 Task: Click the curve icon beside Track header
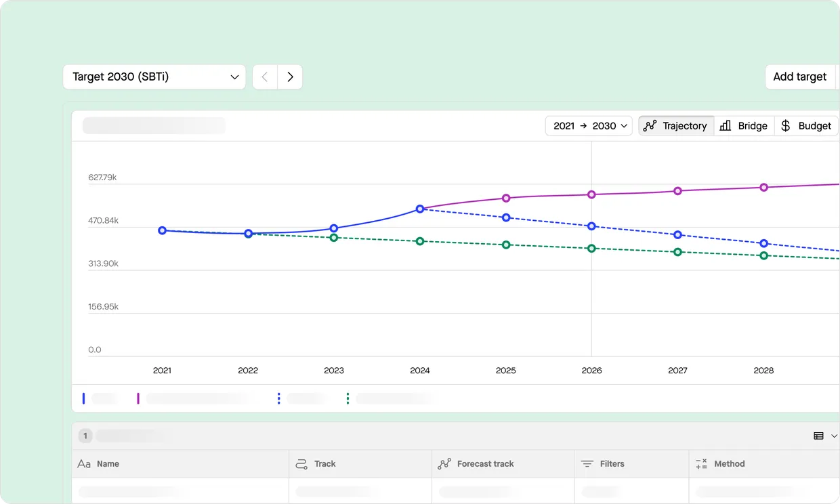tap(301, 464)
